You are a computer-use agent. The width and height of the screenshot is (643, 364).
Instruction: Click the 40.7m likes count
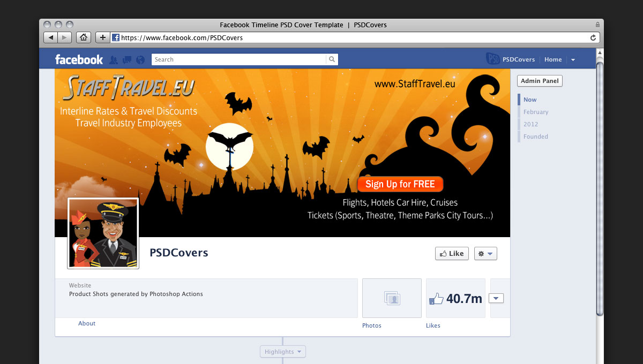click(x=464, y=299)
